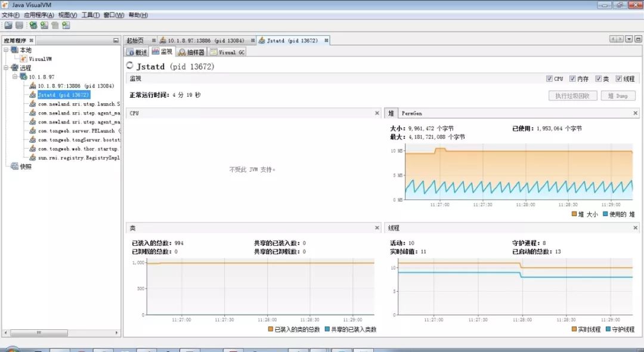Image resolution: width=644 pixels, height=352 pixels.
Task: Uncheck the 线程 checkbox
Action: pos(618,78)
